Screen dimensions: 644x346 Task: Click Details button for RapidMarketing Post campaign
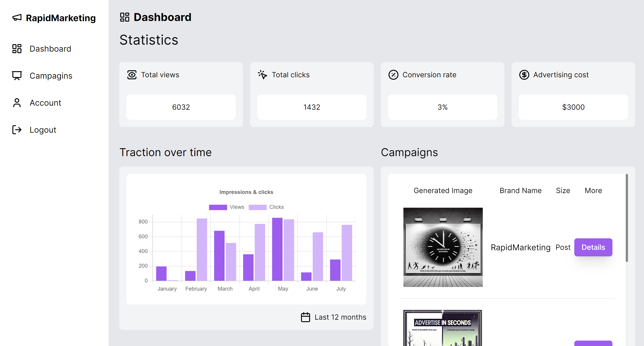[593, 247]
